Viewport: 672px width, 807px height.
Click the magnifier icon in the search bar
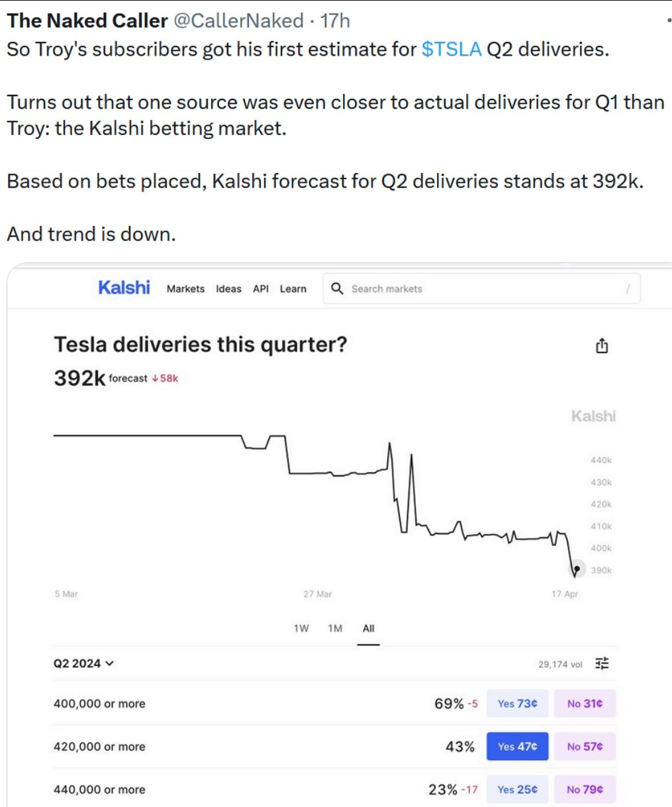(338, 289)
